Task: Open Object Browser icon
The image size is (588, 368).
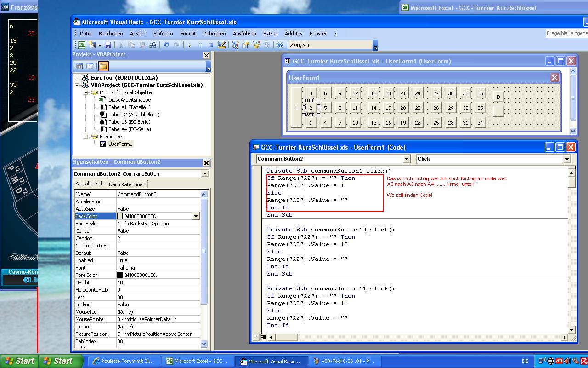Action: [x=256, y=45]
